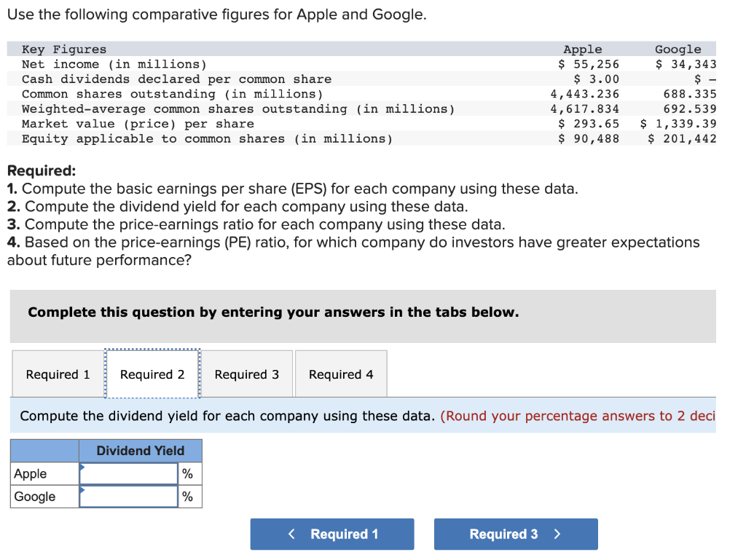
Task: Click the Dividend Yield column header
Action: (x=140, y=450)
